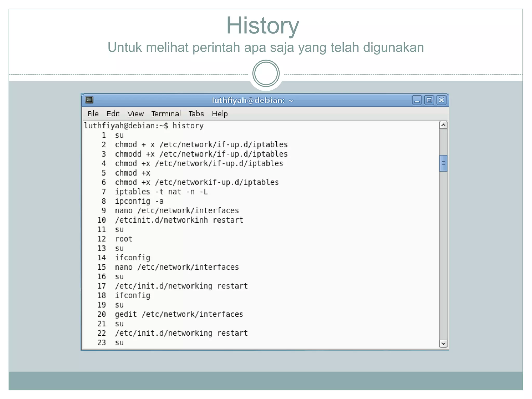Click the terminal window icon in title bar
Screen dimensions: 532x399
[x=89, y=100]
